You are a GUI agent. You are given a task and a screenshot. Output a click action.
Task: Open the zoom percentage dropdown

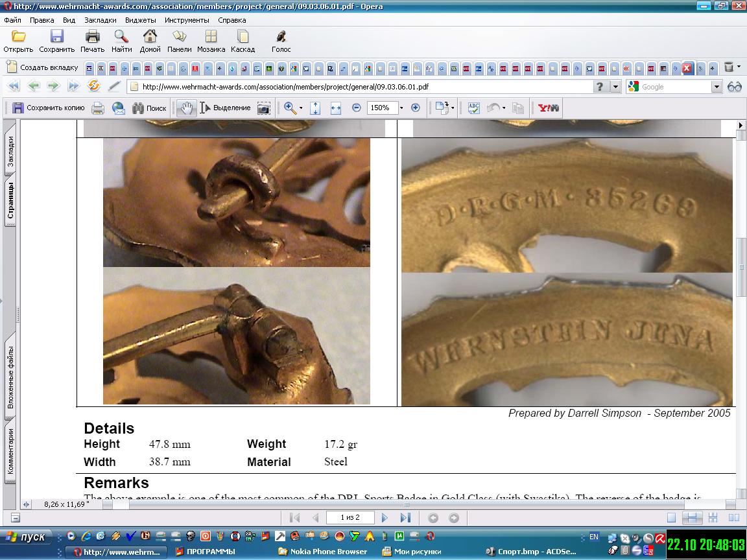tap(401, 108)
